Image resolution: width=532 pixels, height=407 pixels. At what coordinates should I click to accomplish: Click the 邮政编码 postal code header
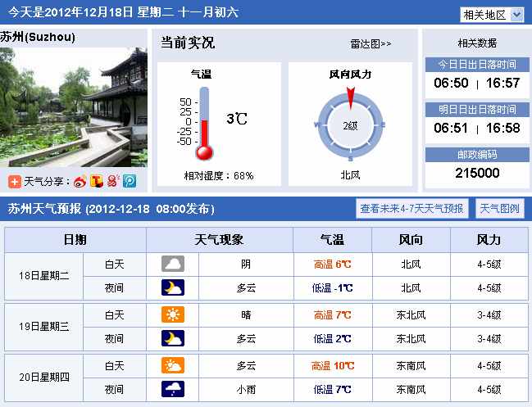pyautogui.click(x=476, y=154)
